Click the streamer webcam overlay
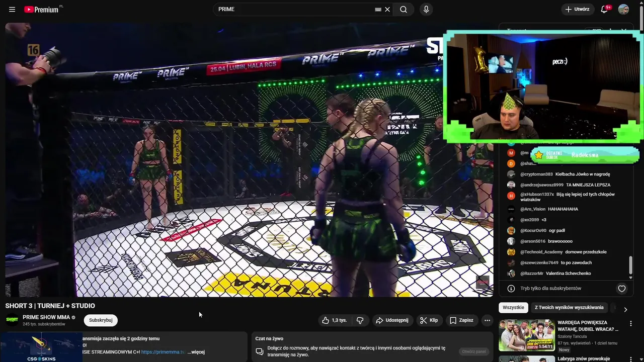 click(543, 87)
